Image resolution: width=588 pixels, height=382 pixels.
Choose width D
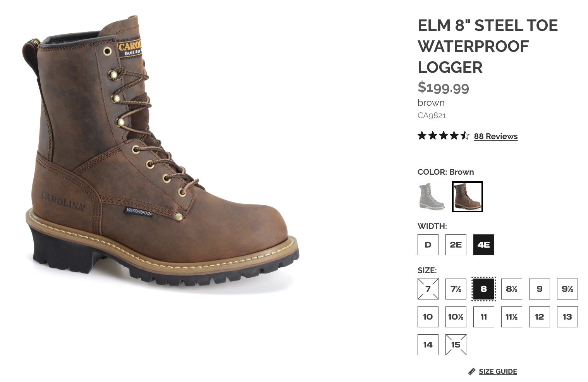point(428,245)
